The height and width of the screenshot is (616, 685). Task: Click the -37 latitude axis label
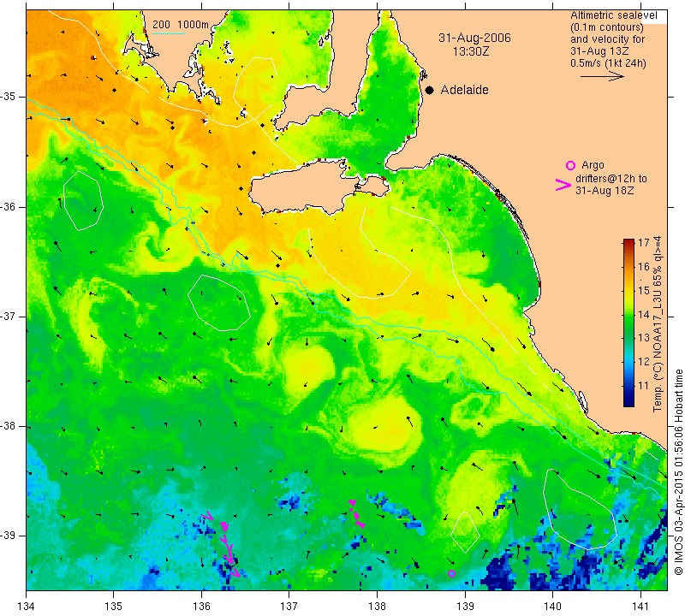tap(9, 316)
